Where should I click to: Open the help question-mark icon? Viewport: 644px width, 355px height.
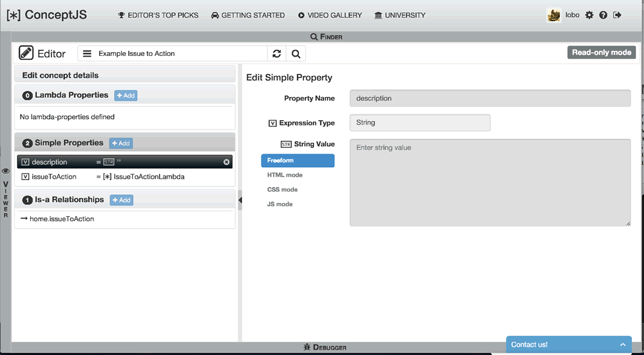coord(603,15)
